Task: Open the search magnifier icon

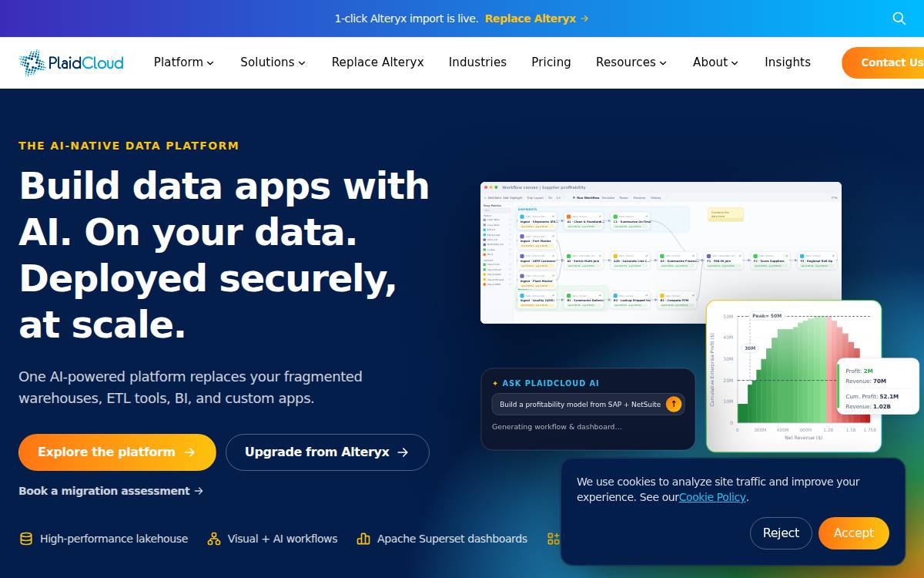Action: click(x=899, y=18)
